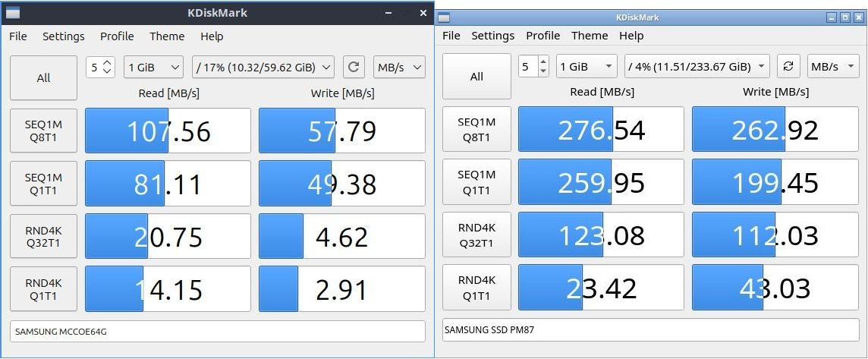Open Theme menu in left window
The image size is (868, 359).
click(x=167, y=36)
